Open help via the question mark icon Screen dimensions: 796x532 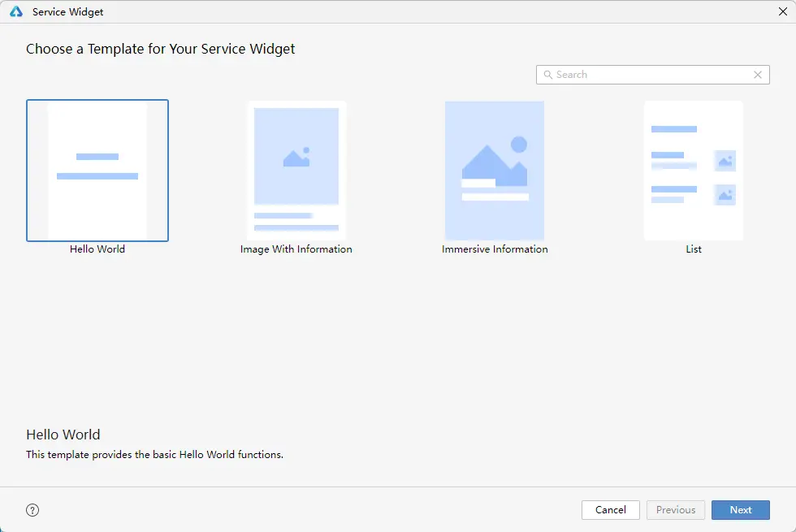(x=32, y=510)
